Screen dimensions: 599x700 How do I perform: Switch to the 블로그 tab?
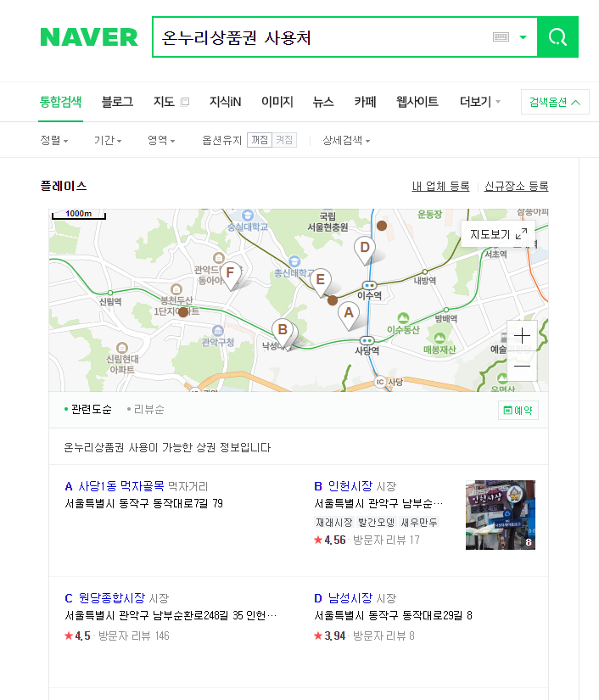(x=117, y=102)
